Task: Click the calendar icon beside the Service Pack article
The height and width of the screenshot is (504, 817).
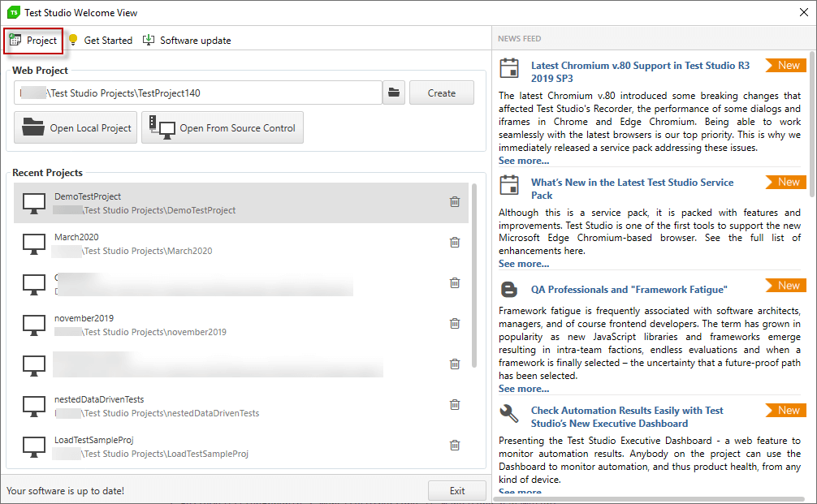Action: 509,185
